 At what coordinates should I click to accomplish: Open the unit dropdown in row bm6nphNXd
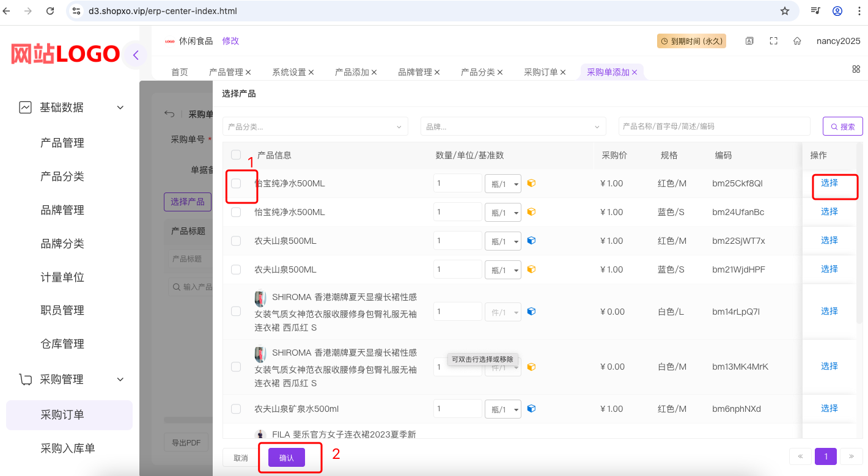503,409
